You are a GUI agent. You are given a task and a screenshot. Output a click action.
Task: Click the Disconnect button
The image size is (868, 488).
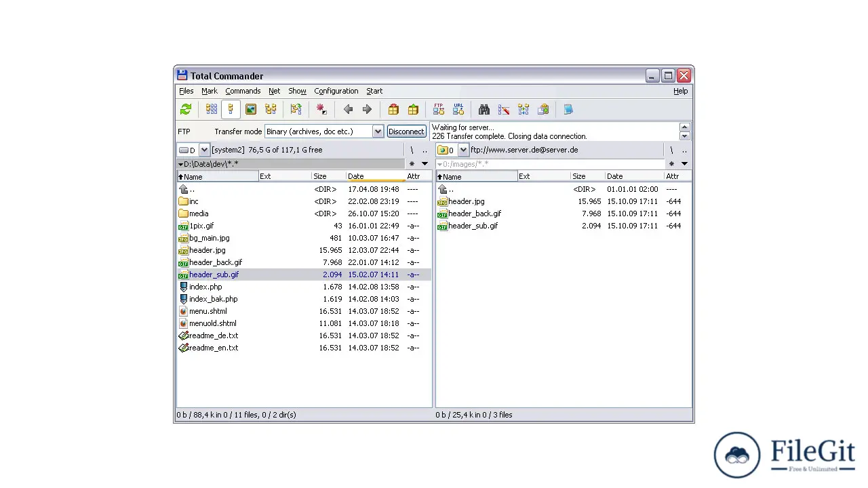point(406,131)
